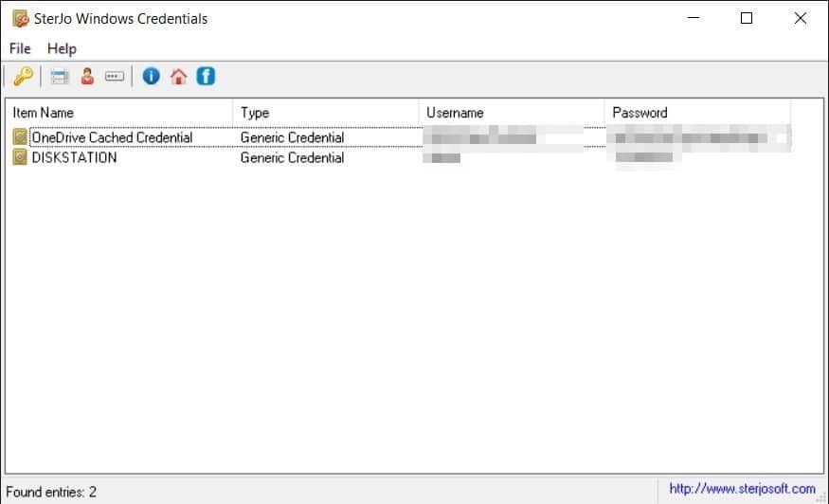Screen dimensions: 829x504
Task: Minimize the SterJo Windows Credentials window
Action: coord(694,18)
